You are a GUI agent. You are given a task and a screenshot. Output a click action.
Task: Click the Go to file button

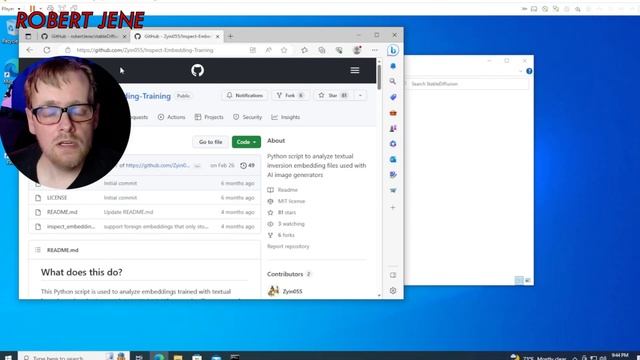pos(211,142)
